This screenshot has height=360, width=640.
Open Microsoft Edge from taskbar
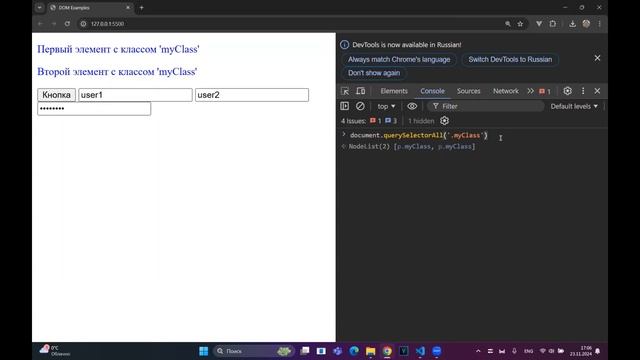(x=354, y=351)
